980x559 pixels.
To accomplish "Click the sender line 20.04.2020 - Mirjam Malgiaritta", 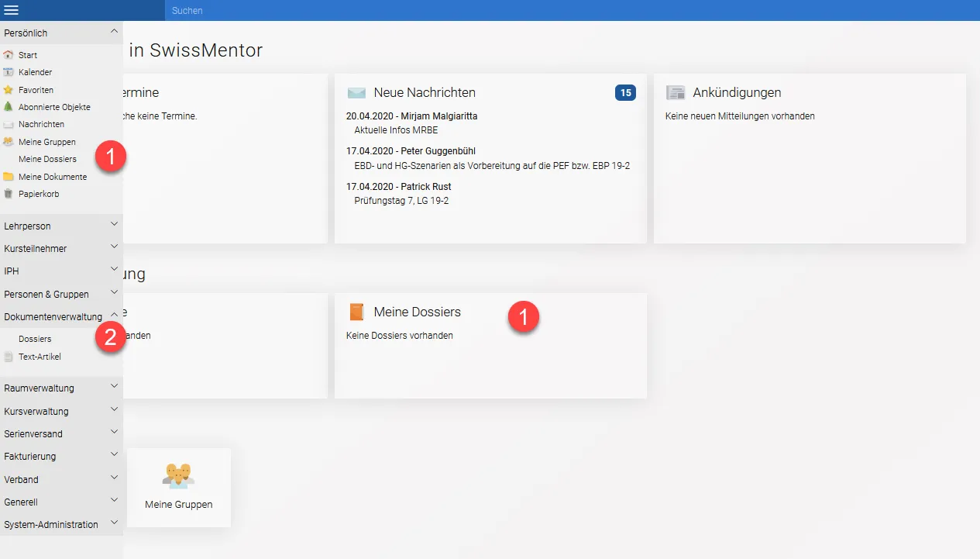I will (412, 116).
